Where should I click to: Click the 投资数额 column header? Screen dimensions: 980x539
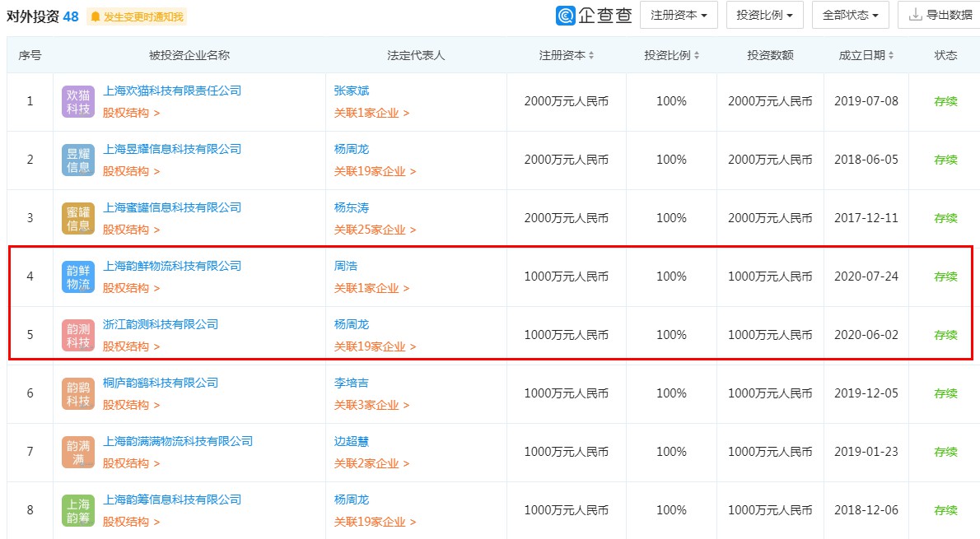(770, 56)
